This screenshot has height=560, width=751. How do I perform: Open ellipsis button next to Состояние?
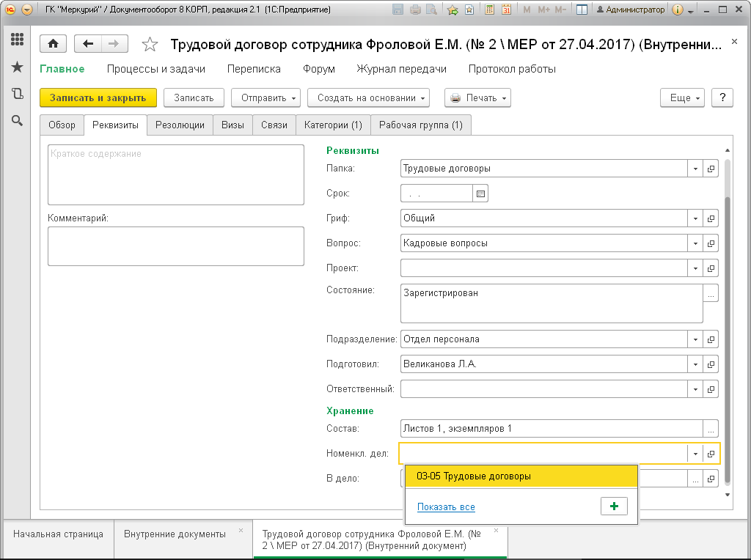(x=711, y=293)
